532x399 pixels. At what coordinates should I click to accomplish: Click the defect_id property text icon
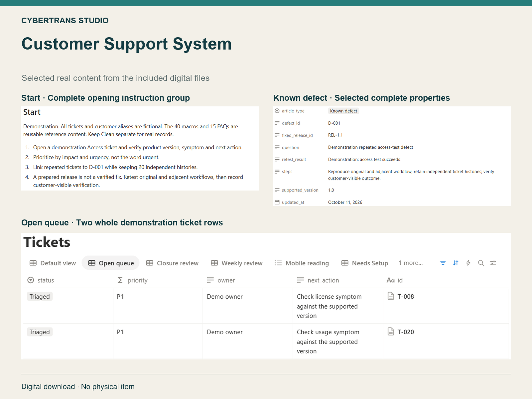tap(277, 123)
